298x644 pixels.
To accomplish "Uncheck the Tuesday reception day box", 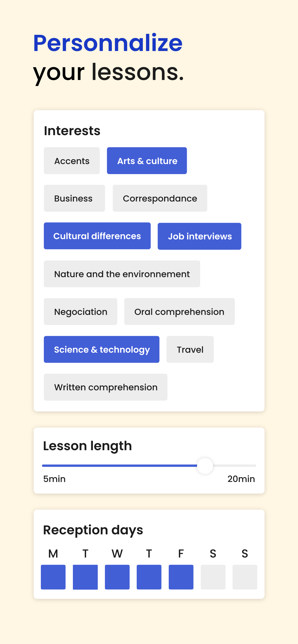I will tap(85, 577).
